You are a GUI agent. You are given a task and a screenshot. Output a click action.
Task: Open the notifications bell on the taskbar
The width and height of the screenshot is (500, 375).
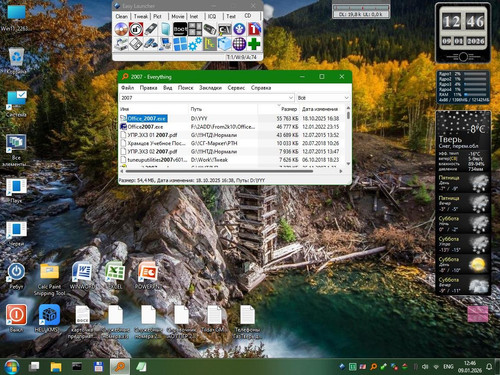tap(489, 367)
